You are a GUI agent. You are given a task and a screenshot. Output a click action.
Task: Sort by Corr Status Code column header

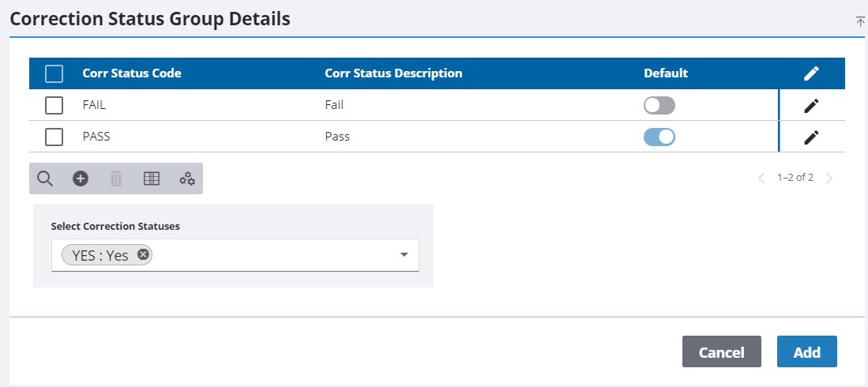click(x=132, y=73)
